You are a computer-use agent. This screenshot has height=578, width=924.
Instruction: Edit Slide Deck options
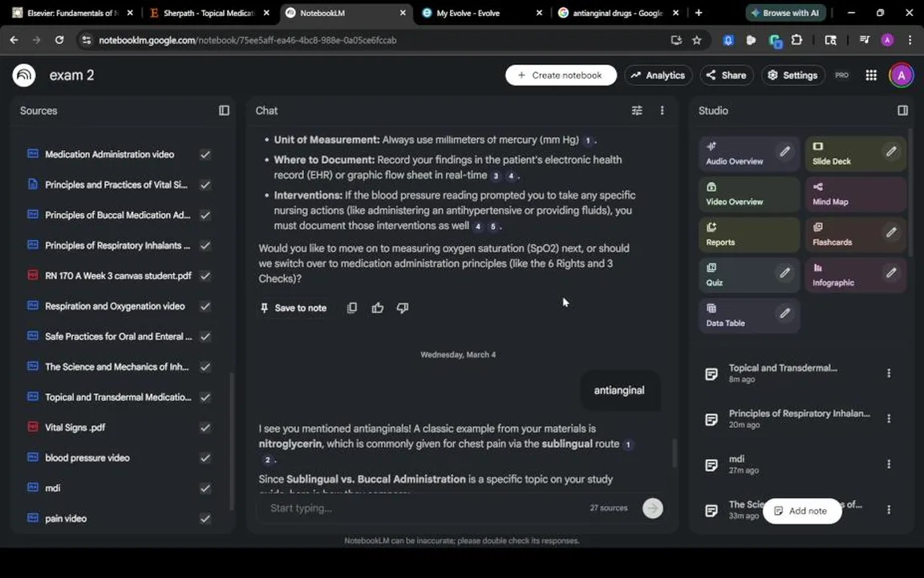pyautogui.click(x=891, y=152)
